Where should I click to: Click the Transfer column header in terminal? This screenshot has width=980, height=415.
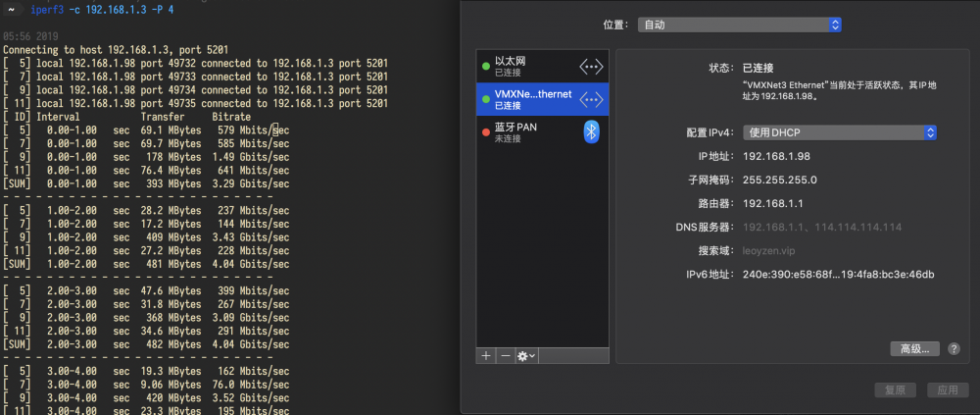tap(163, 117)
